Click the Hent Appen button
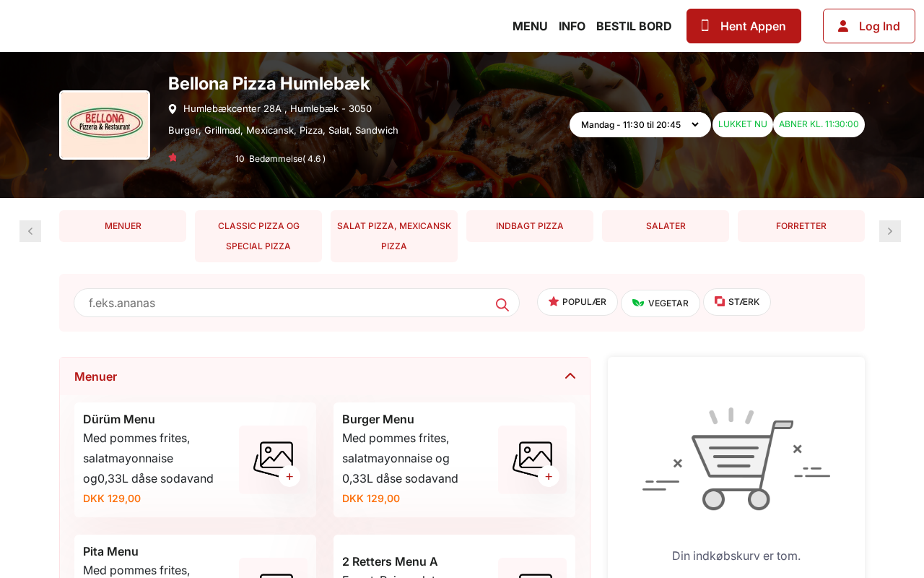 point(744,26)
